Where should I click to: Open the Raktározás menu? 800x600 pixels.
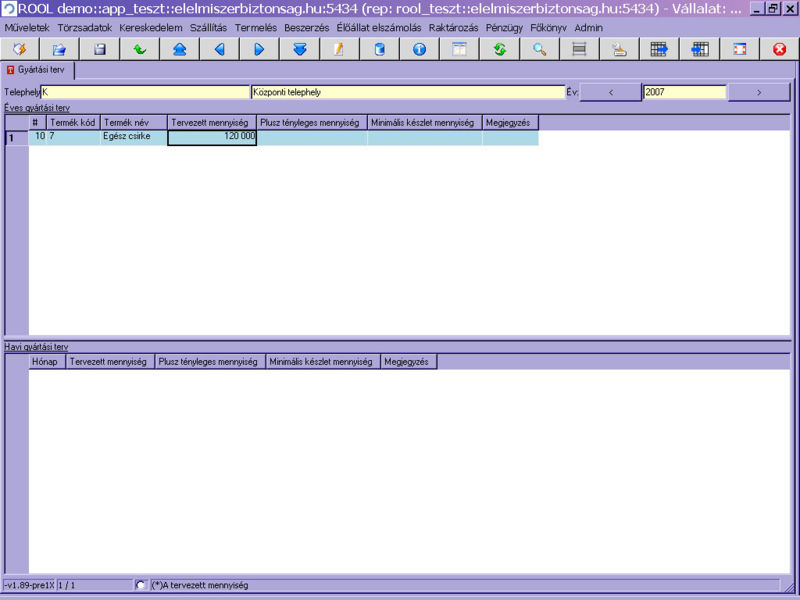tap(453, 28)
